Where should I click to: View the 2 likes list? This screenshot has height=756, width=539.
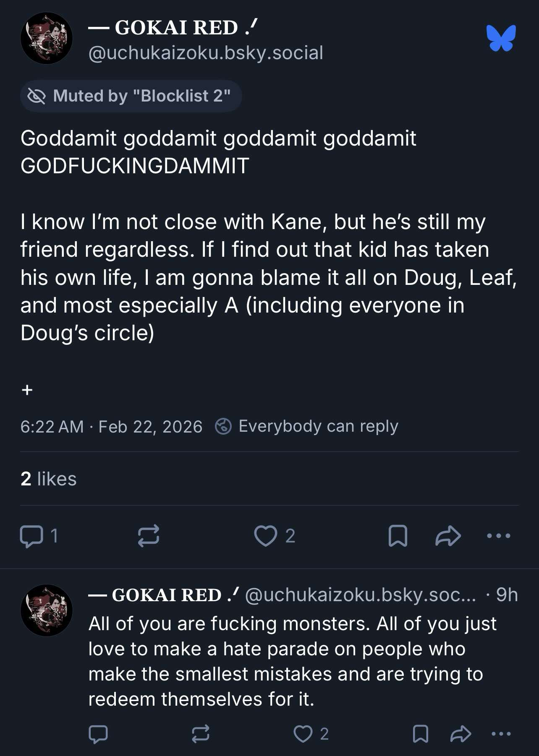49,479
